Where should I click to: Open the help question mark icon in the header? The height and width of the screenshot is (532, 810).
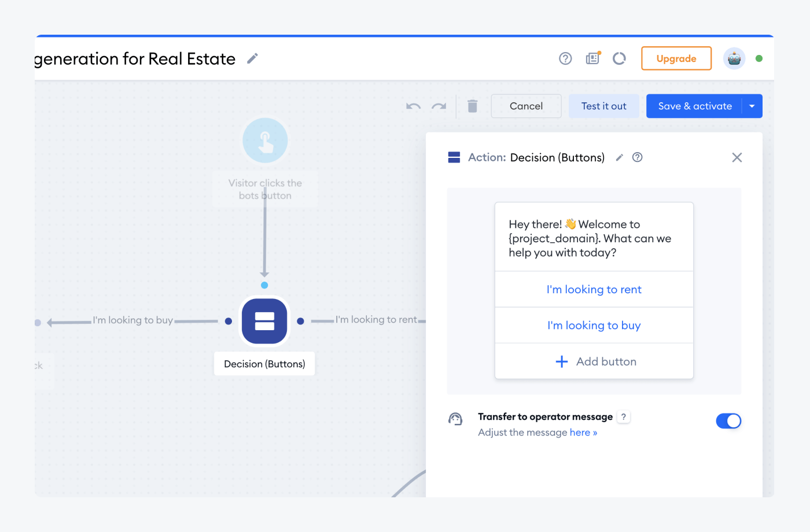click(x=565, y=58)
